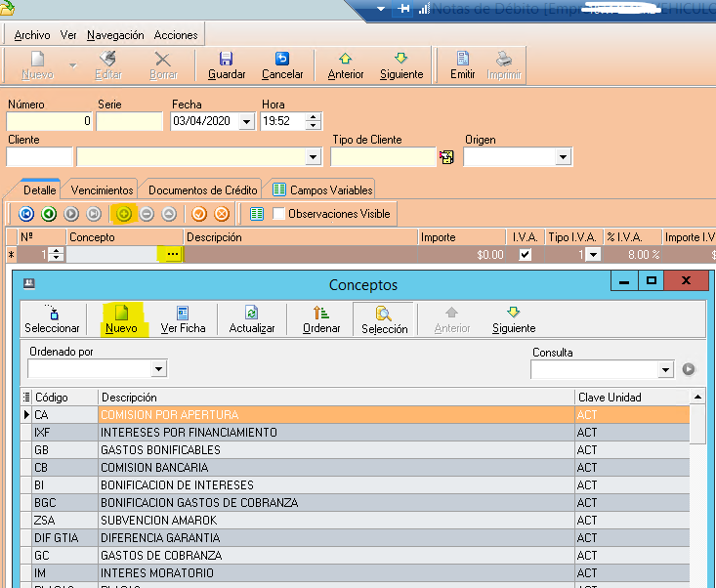
Task: Click the Editar icon
Action: [108, 59]
